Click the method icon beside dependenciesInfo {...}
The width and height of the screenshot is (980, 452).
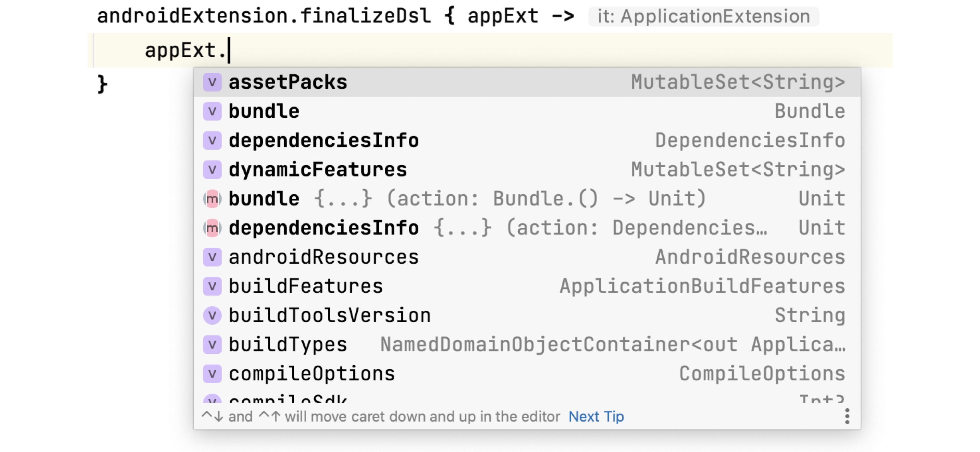point(213,228)
